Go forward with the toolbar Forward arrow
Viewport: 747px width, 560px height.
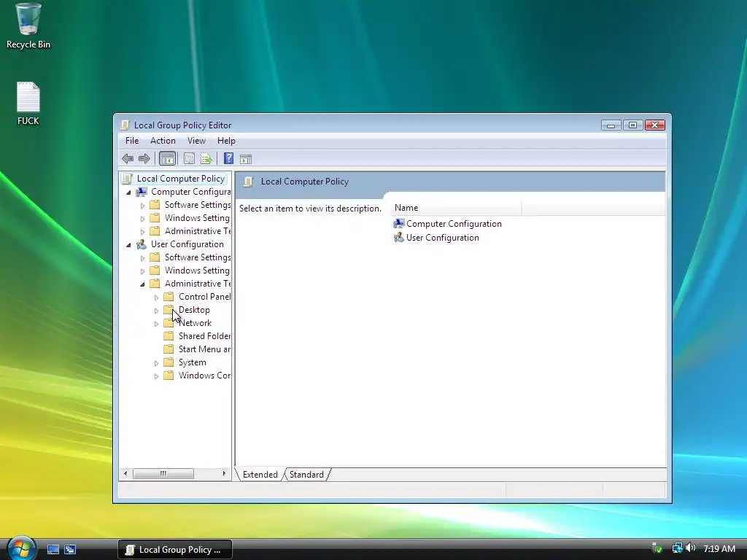coord(144,158)
